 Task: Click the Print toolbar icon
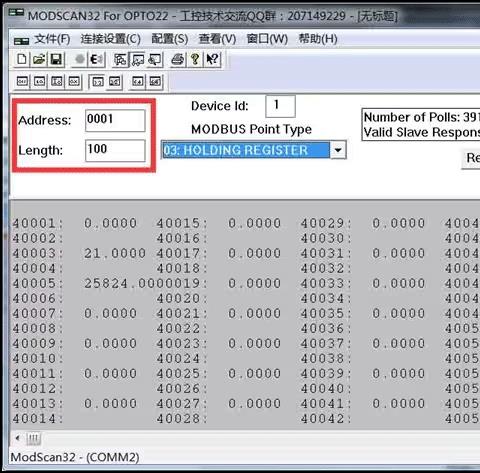[x=178, y=59]
